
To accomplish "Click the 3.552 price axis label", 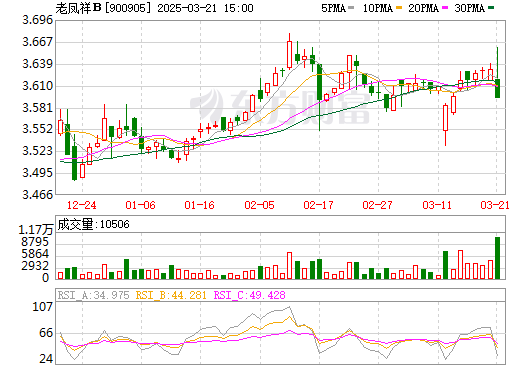I will 37,129.
